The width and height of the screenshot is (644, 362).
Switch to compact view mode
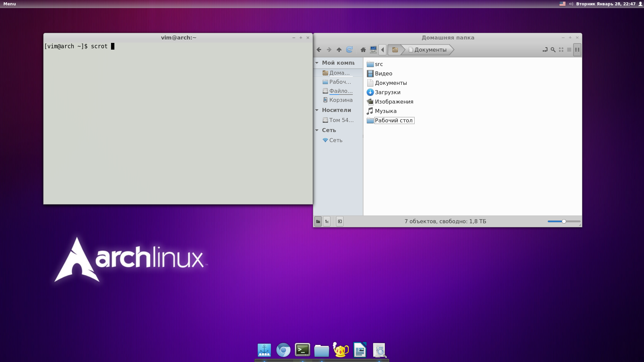point(577,50)
